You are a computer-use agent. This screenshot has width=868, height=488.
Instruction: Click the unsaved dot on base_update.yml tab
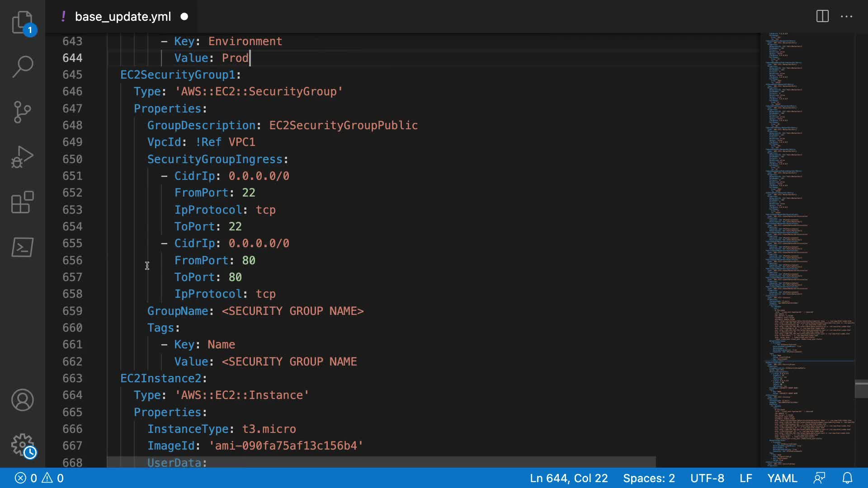click(x=184, y=17)
